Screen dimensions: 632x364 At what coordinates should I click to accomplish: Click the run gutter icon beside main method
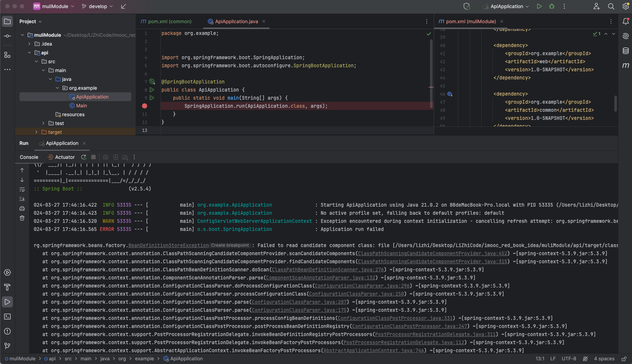pos(152,98)
